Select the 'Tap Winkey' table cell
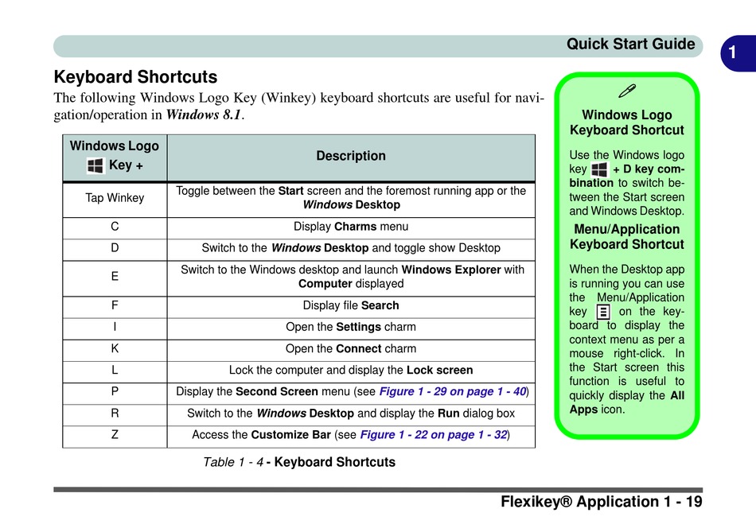 pyautogui.click(x=115, y=200)
